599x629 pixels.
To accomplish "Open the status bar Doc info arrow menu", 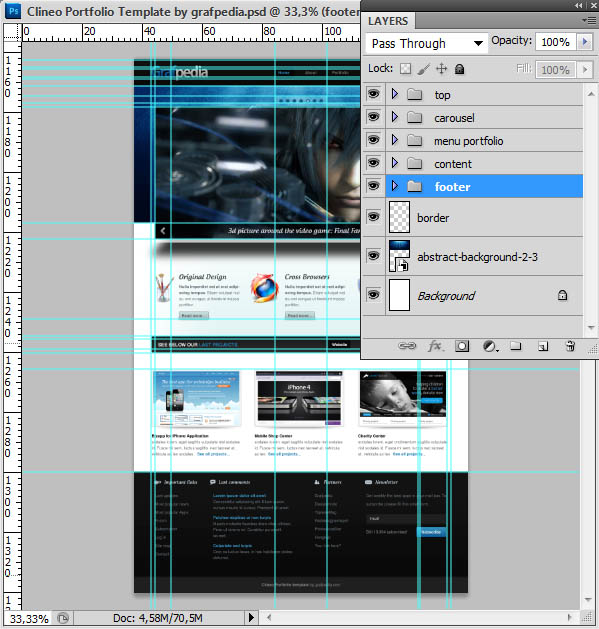I will pyautogui.click(x=251, y=618).
